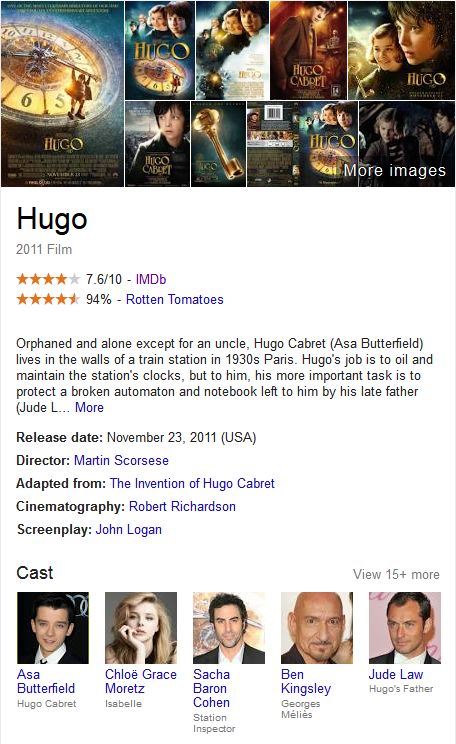This screenshot has height=744, width=456.
Task: Expand cast with View 15+ more
Action: tap(396, 574)
